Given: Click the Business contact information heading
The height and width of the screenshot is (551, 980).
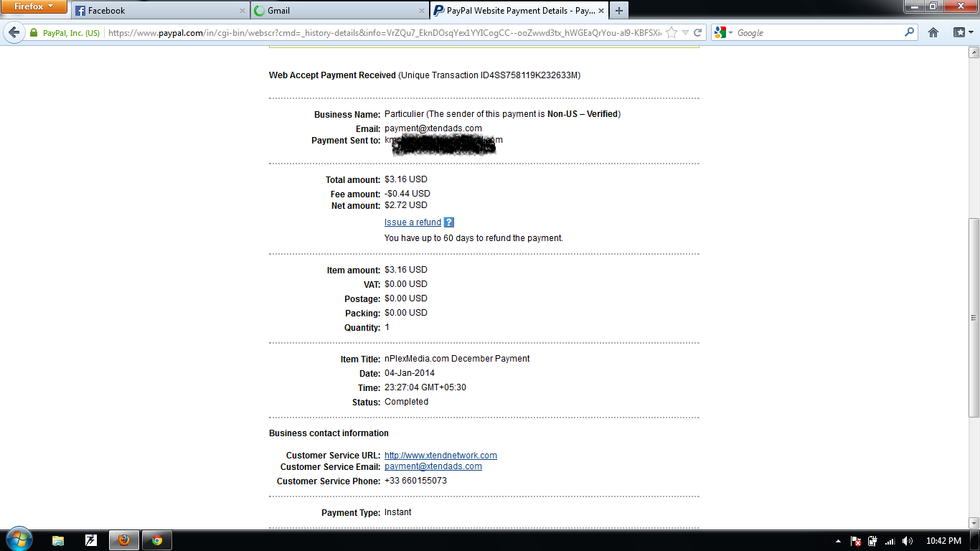Looking at the screenshot, I should pos(329,433).
